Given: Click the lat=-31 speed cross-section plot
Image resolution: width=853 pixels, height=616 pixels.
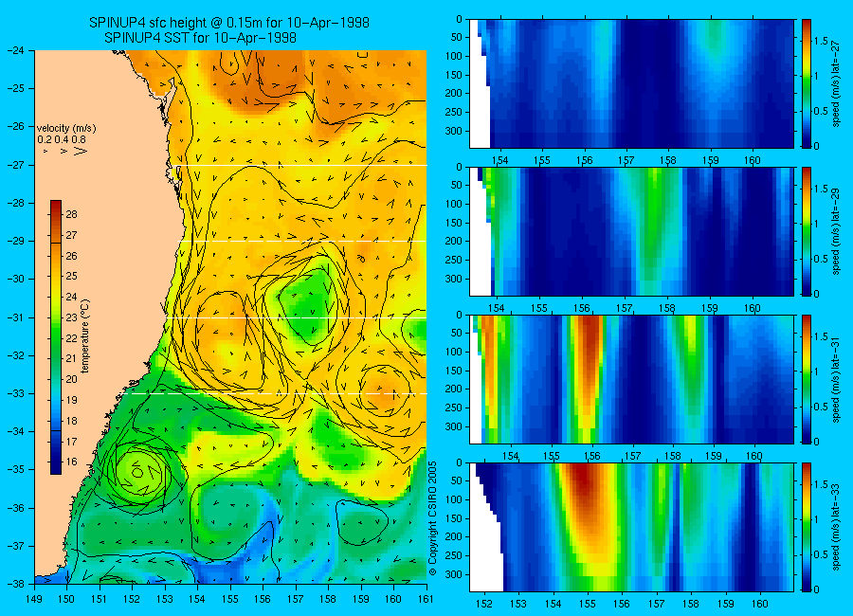Looking at the screenshot, I should click(x=631, y=379).
